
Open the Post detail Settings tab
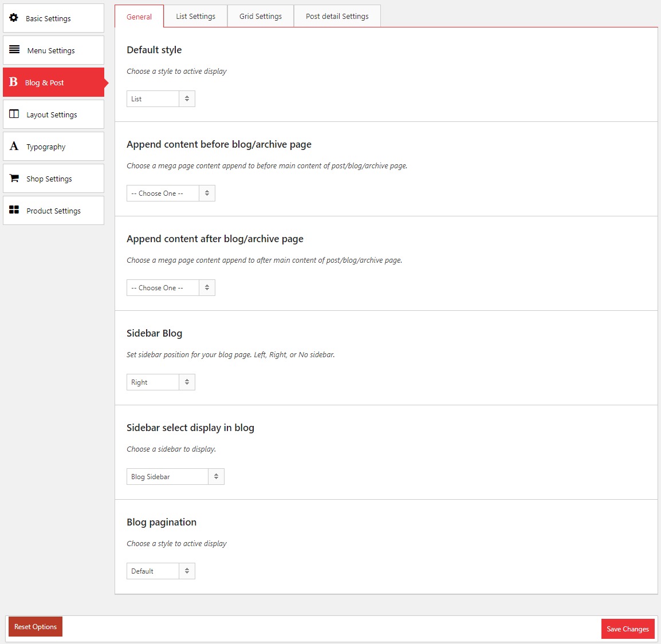(337, 16)
